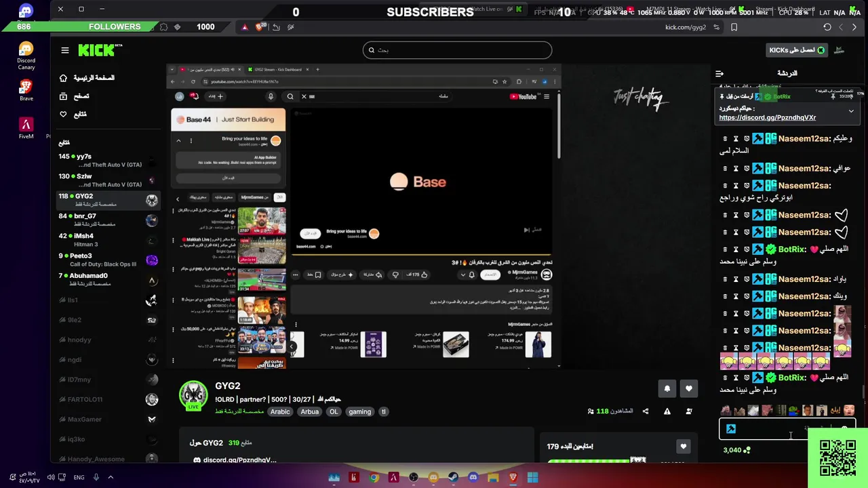Click the viewers count 118 icon

coord(591,411)
